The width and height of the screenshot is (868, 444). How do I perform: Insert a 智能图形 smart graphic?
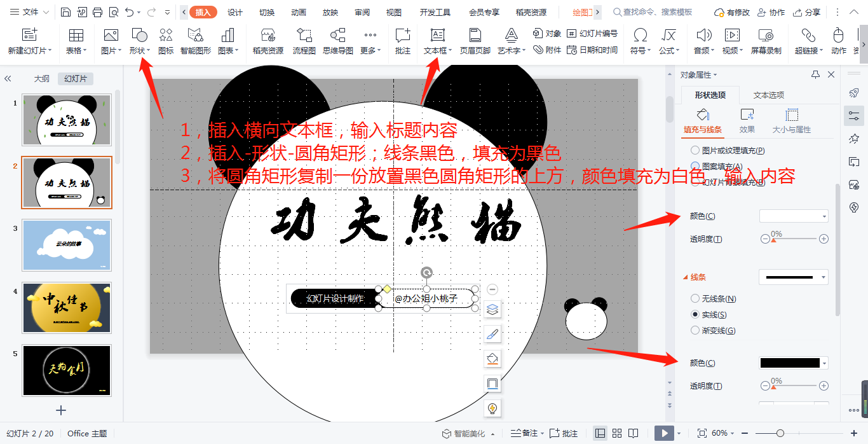click(x=196, y=42)
